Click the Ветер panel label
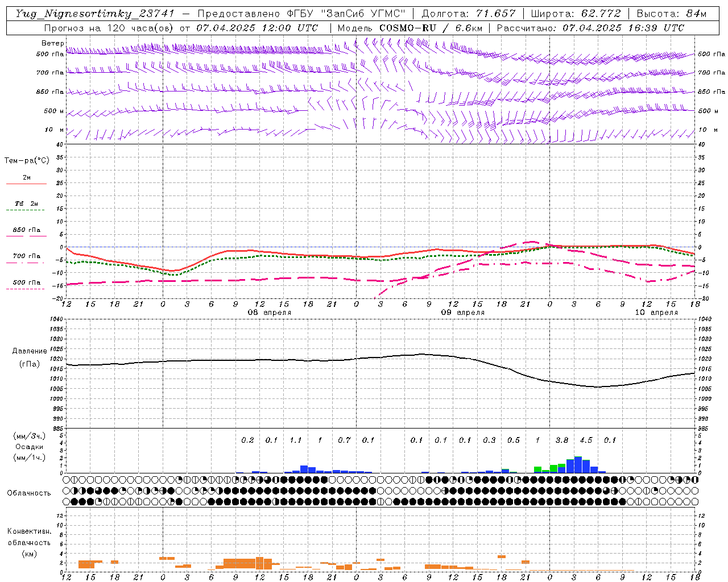This screenshot has height=582, width=728. (53, 43)
